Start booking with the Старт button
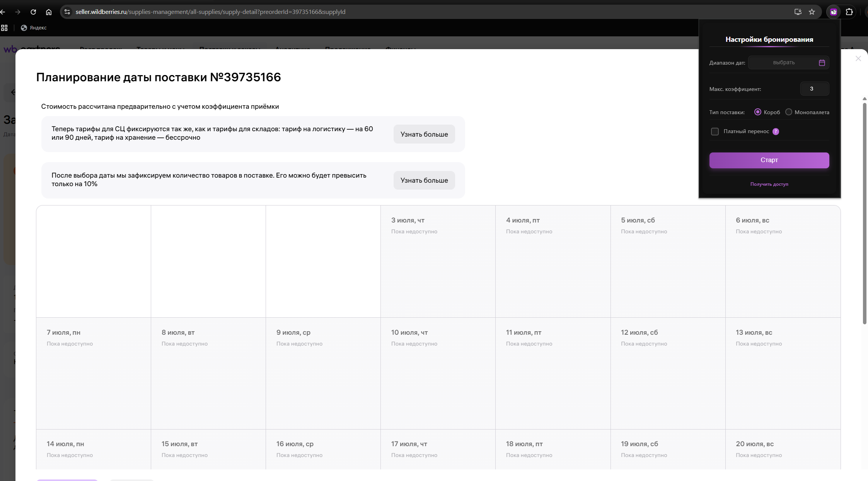868x481 pixels. (x=769, y=160)
